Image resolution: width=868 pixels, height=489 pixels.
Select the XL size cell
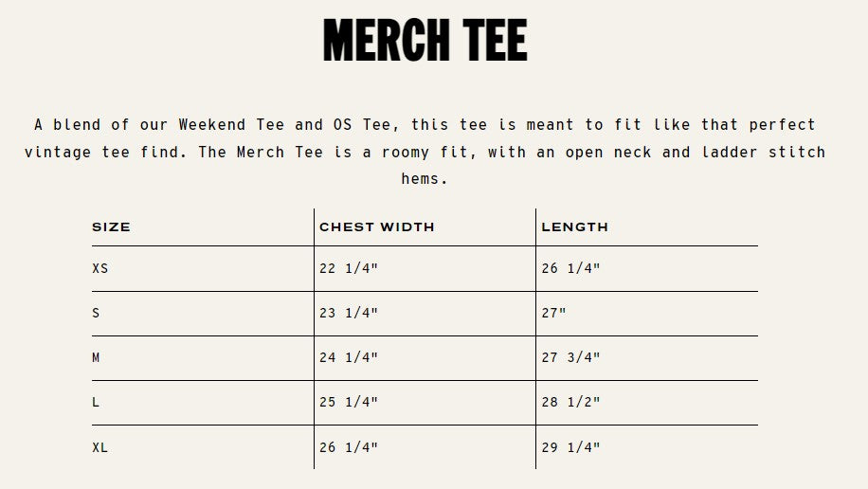(100, 447)
